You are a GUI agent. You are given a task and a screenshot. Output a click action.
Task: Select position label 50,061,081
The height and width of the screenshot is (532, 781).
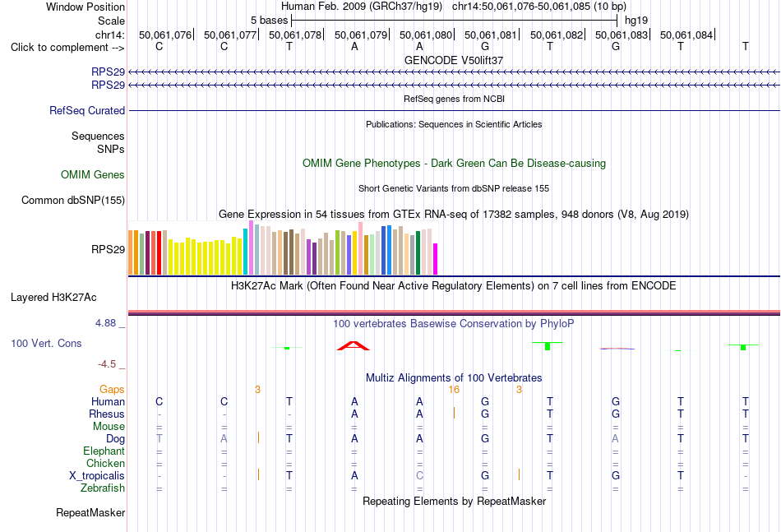491,35
